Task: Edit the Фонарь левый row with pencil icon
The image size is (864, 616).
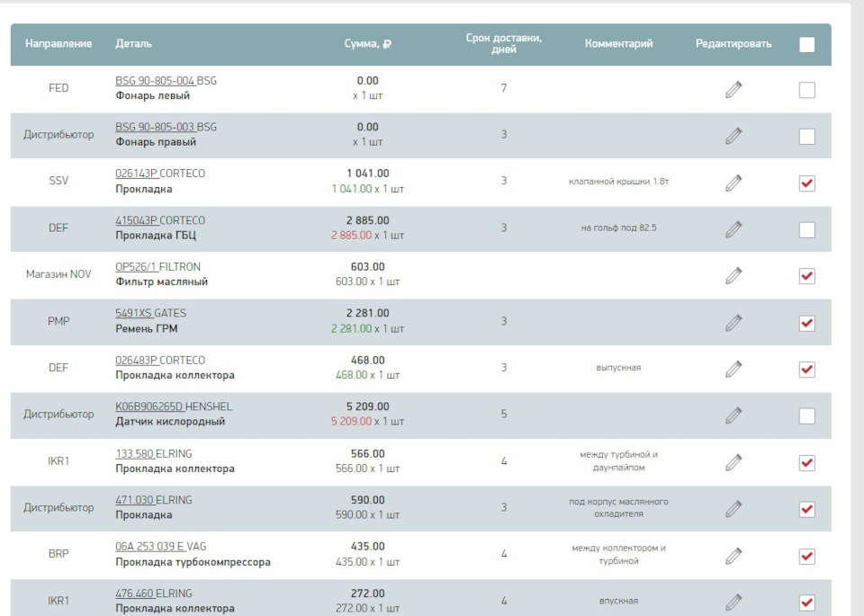Action: 733,89
